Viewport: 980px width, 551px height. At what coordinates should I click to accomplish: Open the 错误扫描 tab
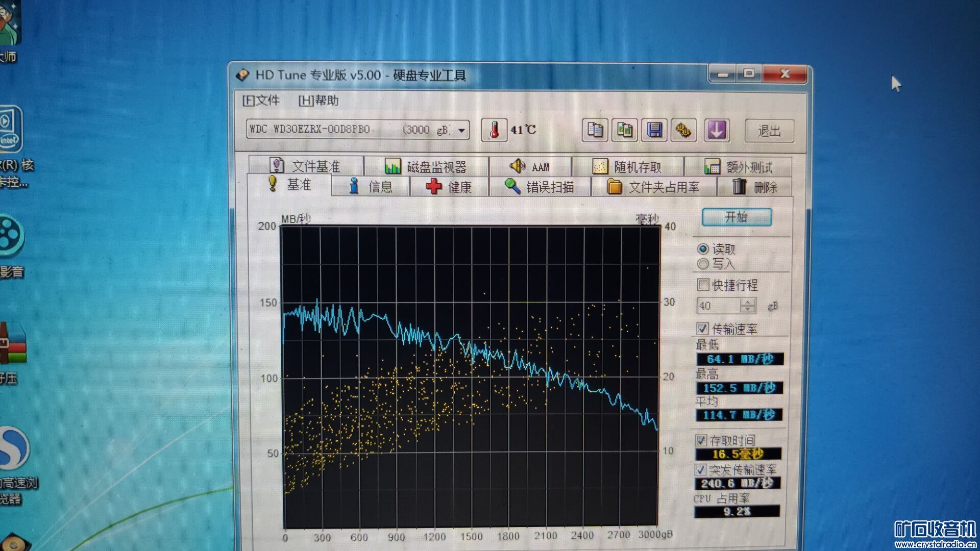pos(540,187)
